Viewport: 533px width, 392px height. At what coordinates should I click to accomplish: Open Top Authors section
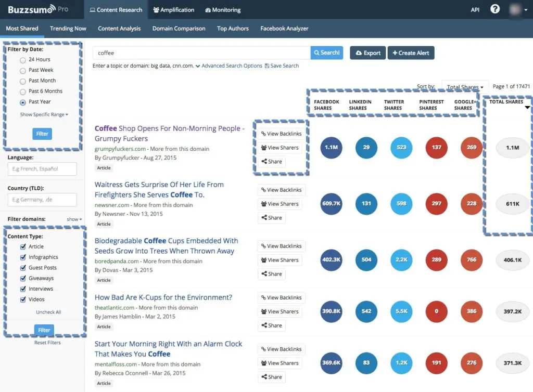coord(233,29)
